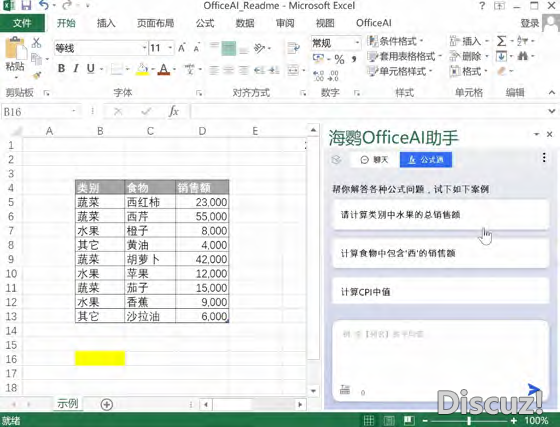The height and width of the screenshot is (427, 560).
Task: Apply percent style format
Action: (x=339, y=59)
